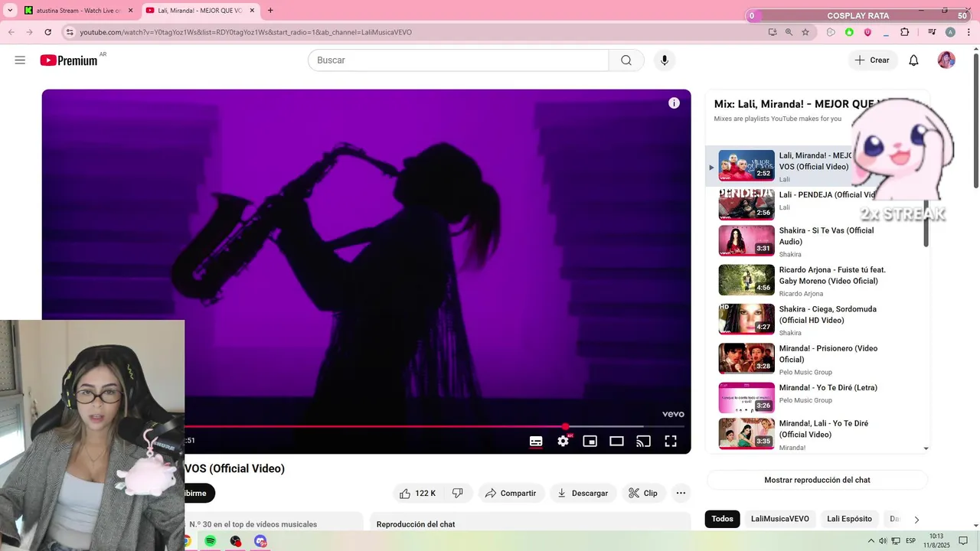This screenshot has height=551, width=980.
Task: Start voice search with microphone icon
Action: [x=665, y=60]
